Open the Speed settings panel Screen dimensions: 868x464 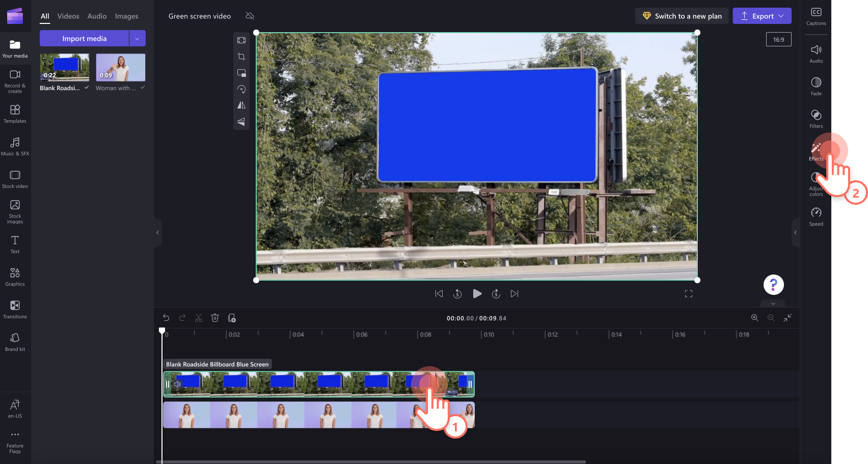(x=816, y=216)
